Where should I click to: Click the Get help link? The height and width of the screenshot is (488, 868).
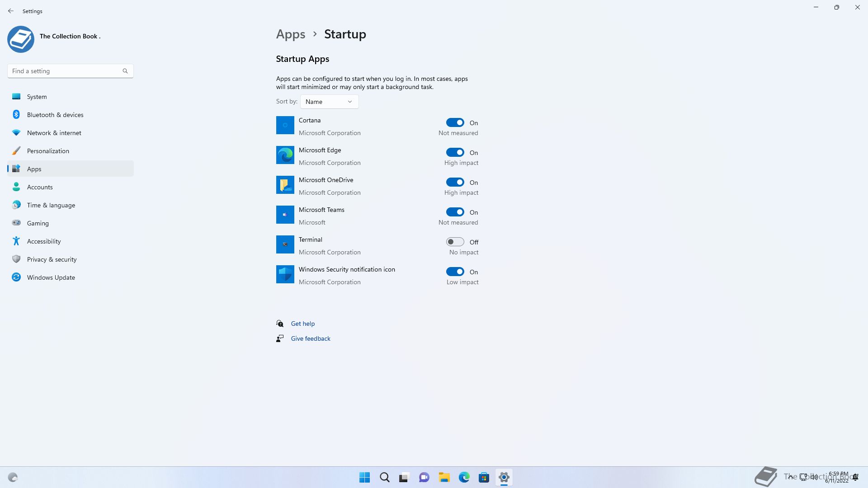[303, 324]
